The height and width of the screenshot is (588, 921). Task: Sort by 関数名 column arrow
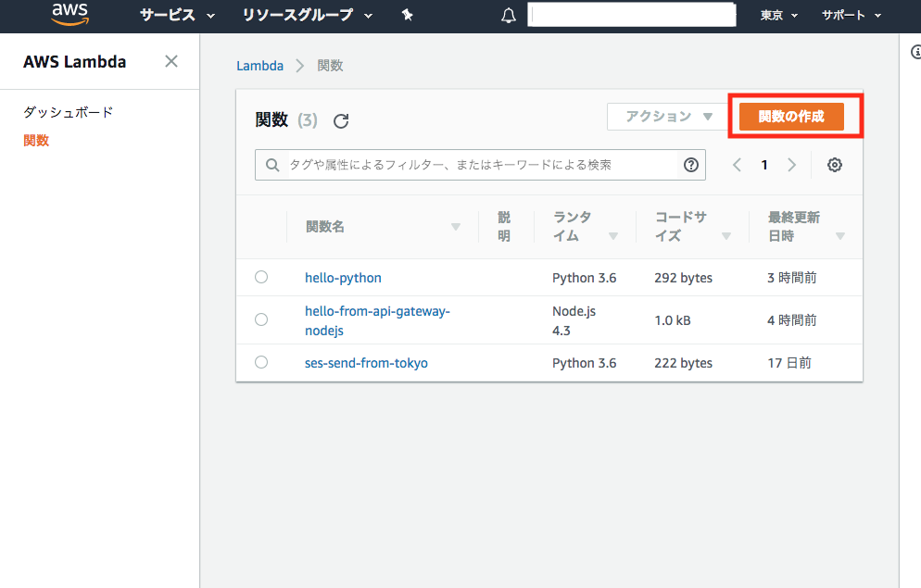point(456,227)
